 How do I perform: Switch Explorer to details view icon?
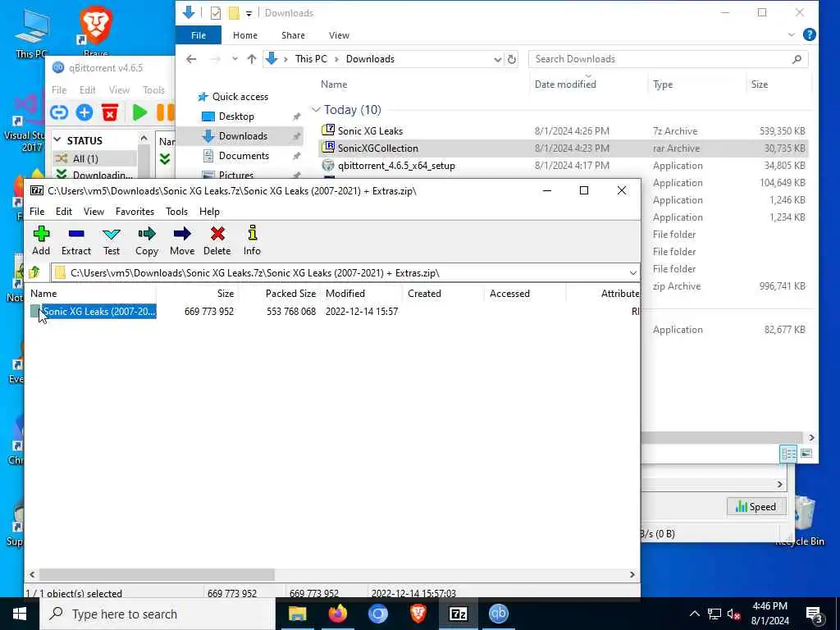[x=788, y=454]
